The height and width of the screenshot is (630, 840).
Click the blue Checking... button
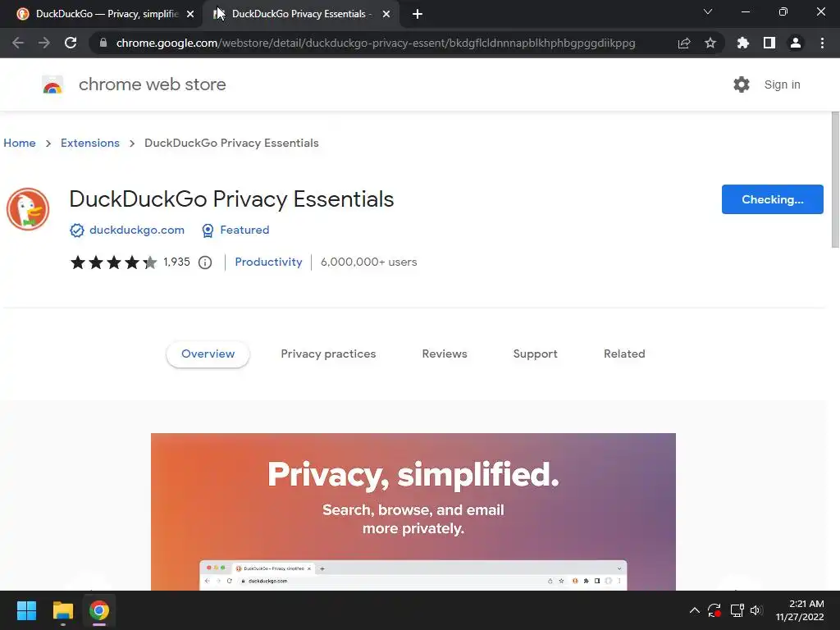coord(772,199)
